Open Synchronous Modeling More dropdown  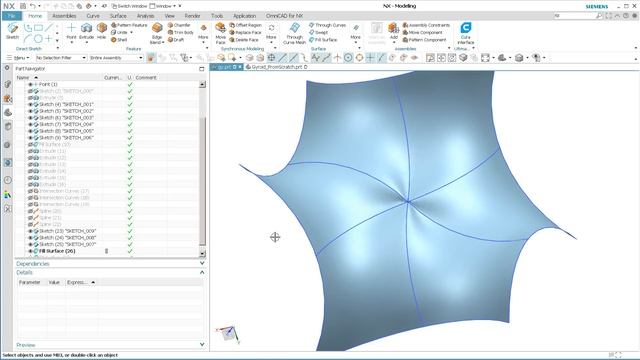tap(271, 32)
